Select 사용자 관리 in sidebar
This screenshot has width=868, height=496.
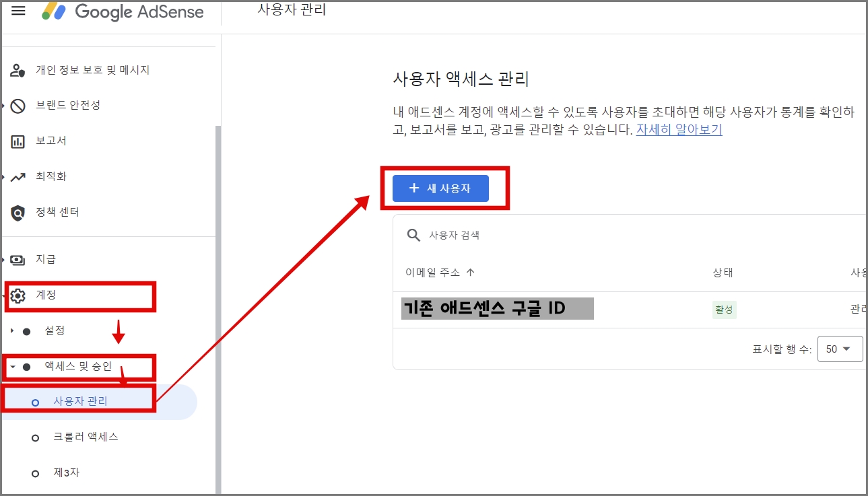click(80, 402)
